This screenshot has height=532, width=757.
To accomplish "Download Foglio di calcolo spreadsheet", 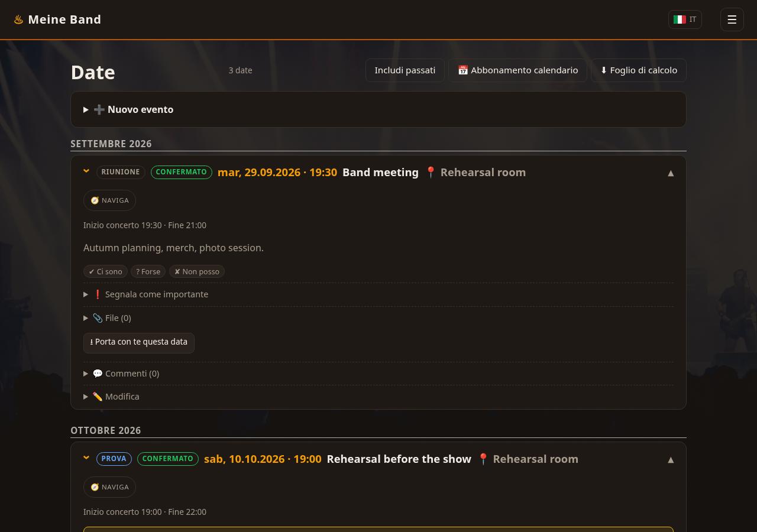I will pos(638,70).
